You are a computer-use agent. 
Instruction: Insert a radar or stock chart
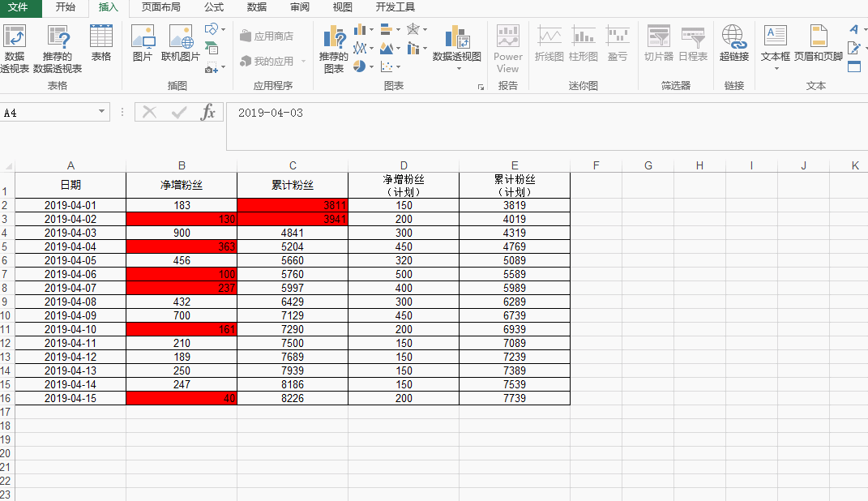click(413, 29)
